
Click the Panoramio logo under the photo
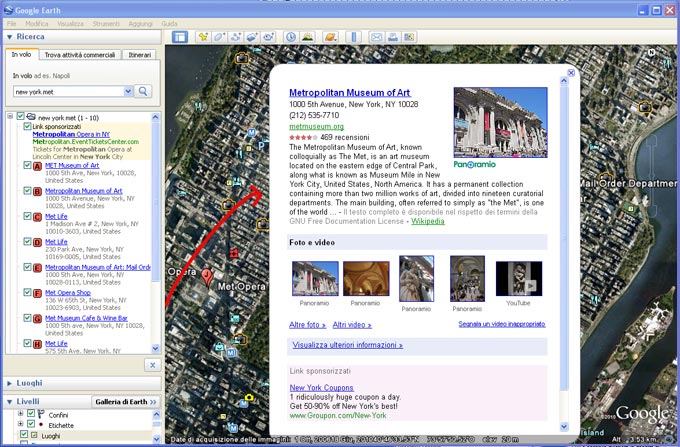coord(474,164)
